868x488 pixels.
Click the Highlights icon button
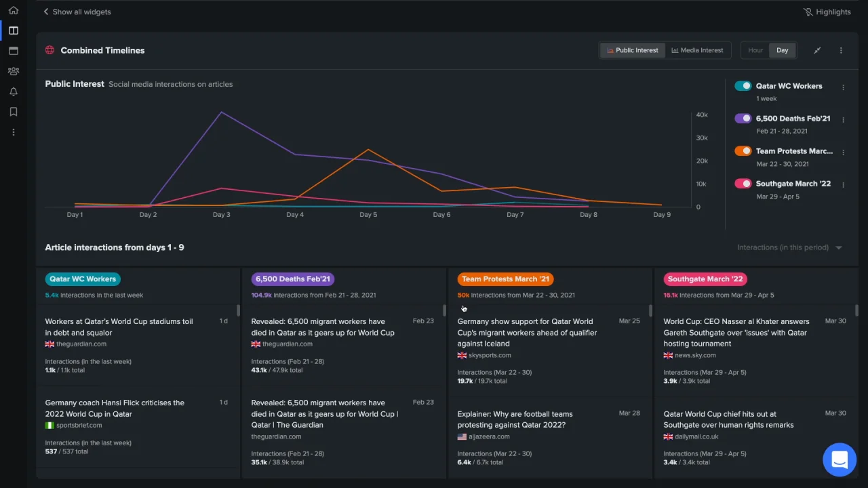(827, 12)
